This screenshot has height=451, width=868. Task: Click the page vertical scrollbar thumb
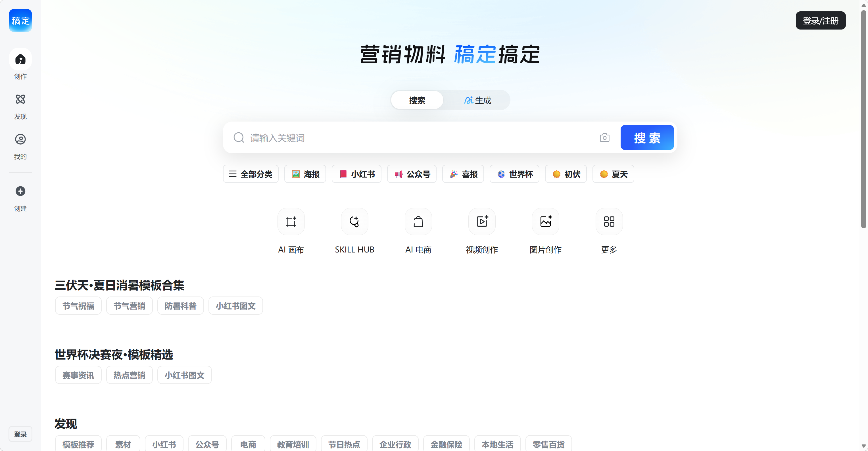click(864, 119)
